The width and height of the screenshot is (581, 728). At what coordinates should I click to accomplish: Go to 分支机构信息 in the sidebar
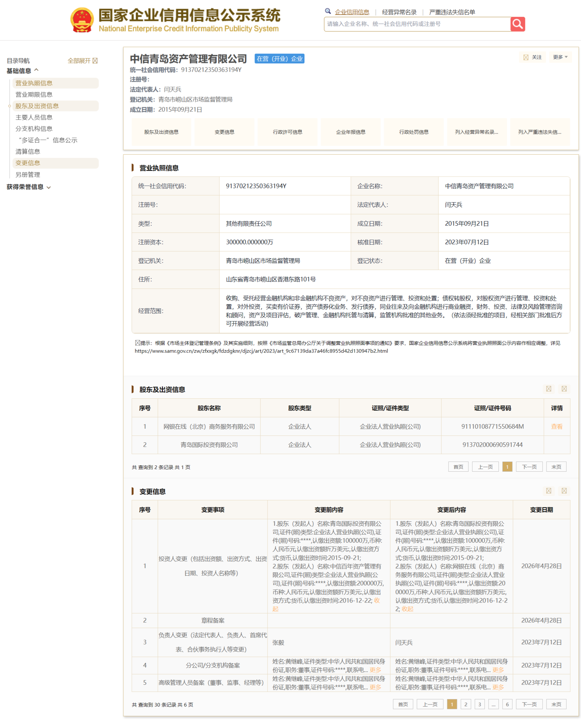34,129
